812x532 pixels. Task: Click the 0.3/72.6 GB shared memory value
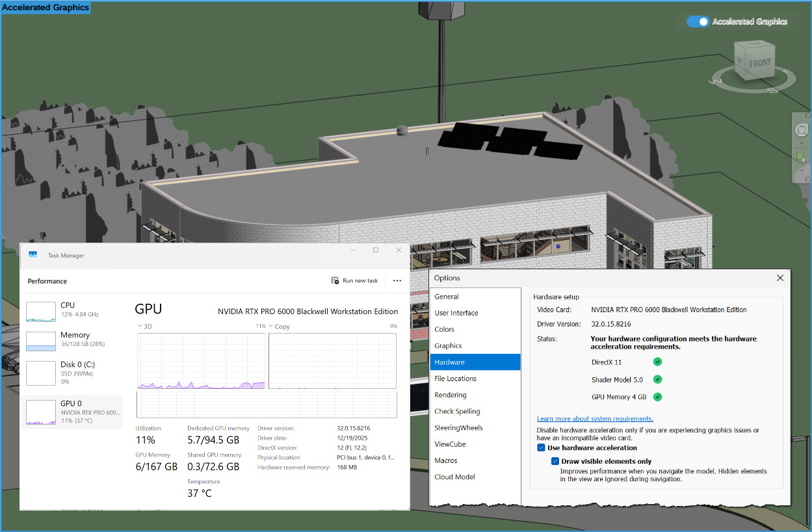(x=213, y=467)
